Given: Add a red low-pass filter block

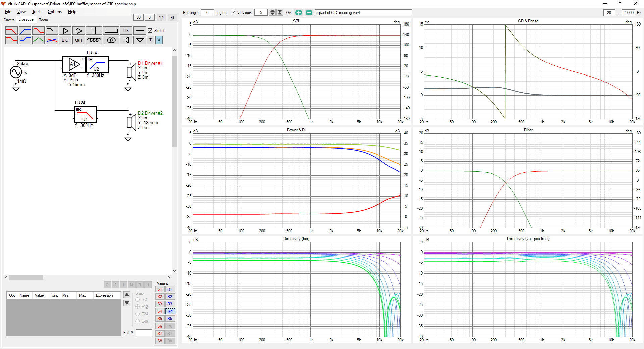Looking at the screenshot, I should click(11, 31).
